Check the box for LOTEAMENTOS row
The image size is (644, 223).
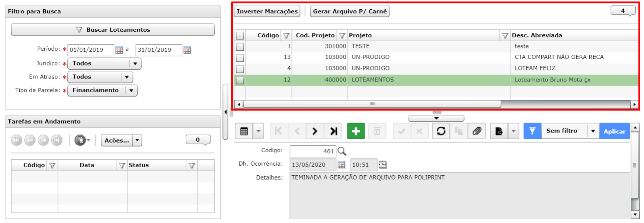pos(240,80)
